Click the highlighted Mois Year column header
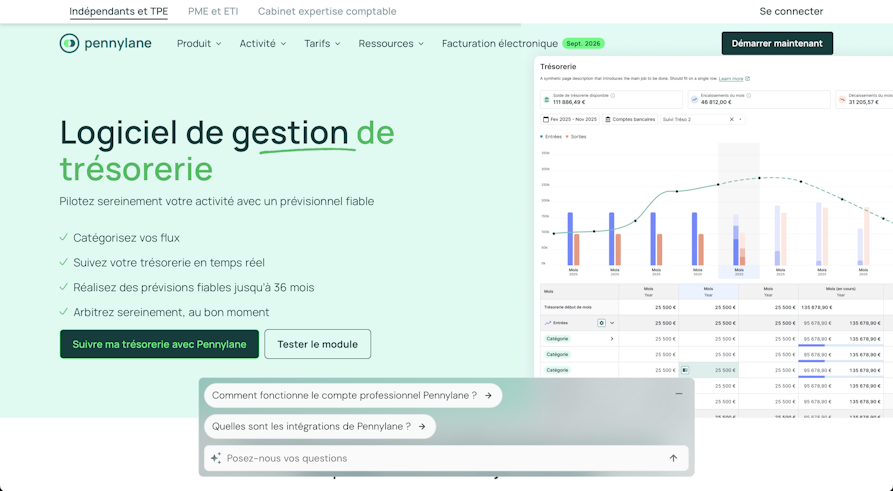893x491 pixels. click(x=708, y=292)
